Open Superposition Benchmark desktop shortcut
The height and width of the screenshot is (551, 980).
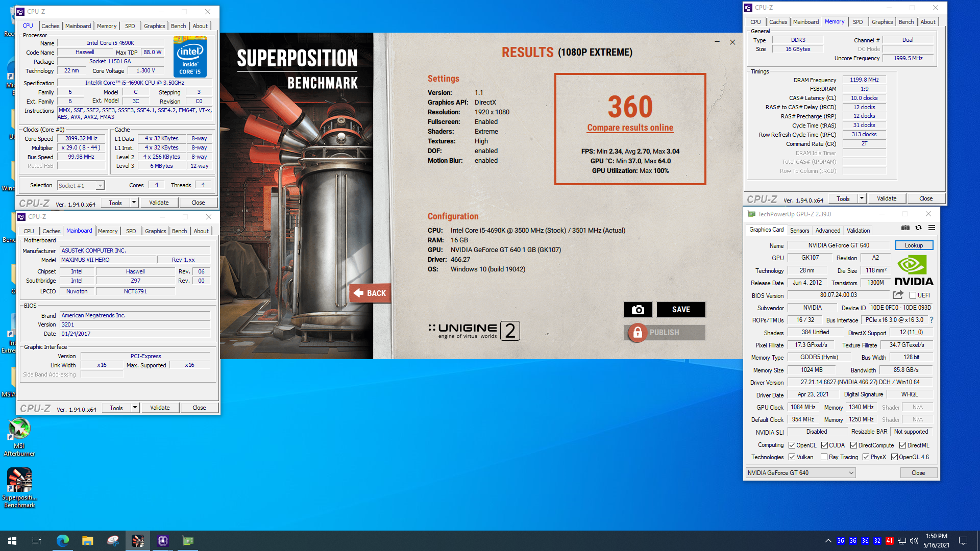tap(19, 488)
